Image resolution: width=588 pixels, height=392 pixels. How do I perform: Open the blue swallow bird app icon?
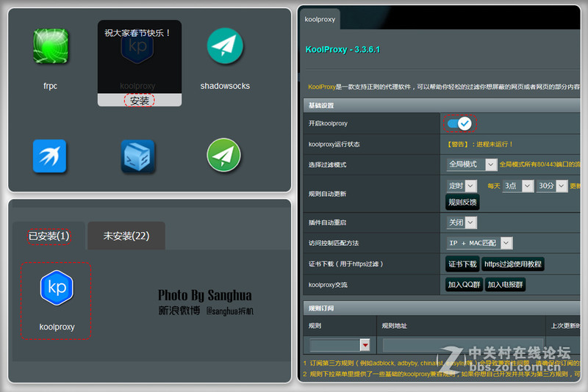click(49, 156)
